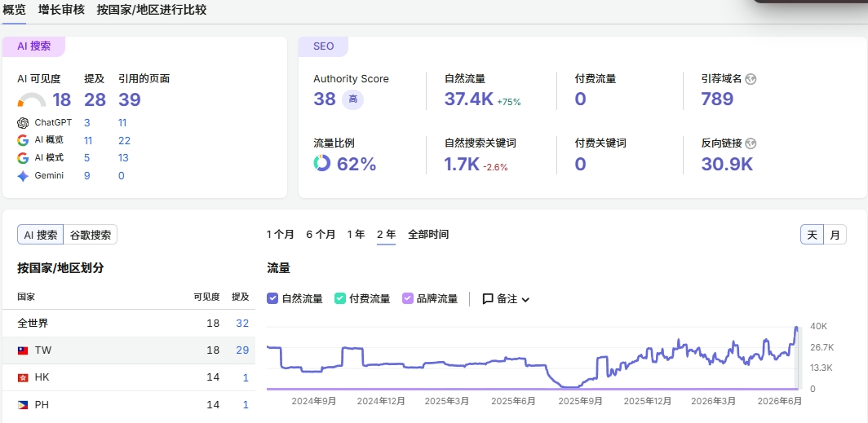Click the ChatGPT cited pages value 11
The image size is (868, 423).
tap(122, 123)
